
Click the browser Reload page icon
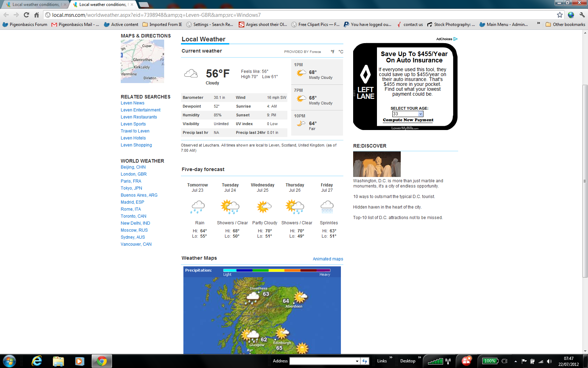point(26,15)
